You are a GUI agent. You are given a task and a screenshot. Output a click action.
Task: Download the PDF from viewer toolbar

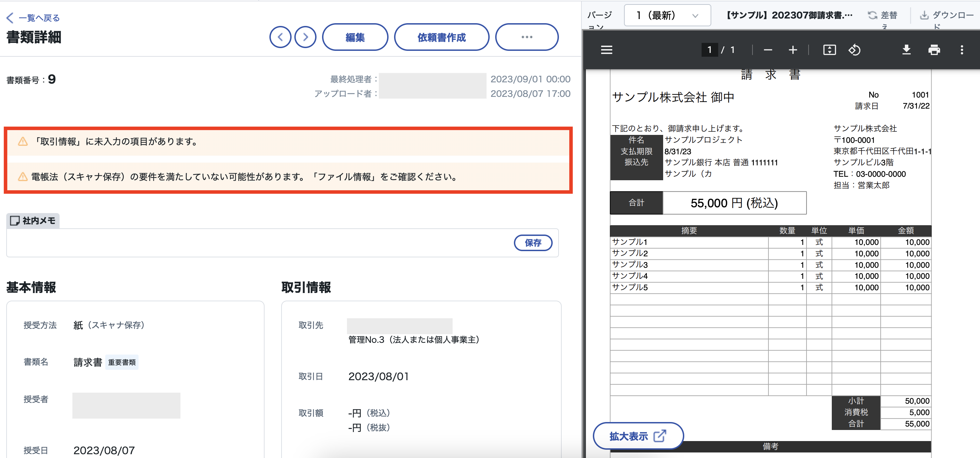[906, 50]
